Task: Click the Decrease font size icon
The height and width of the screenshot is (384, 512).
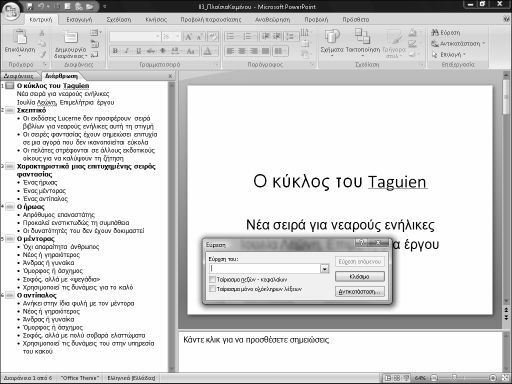Action: (200, 36)
